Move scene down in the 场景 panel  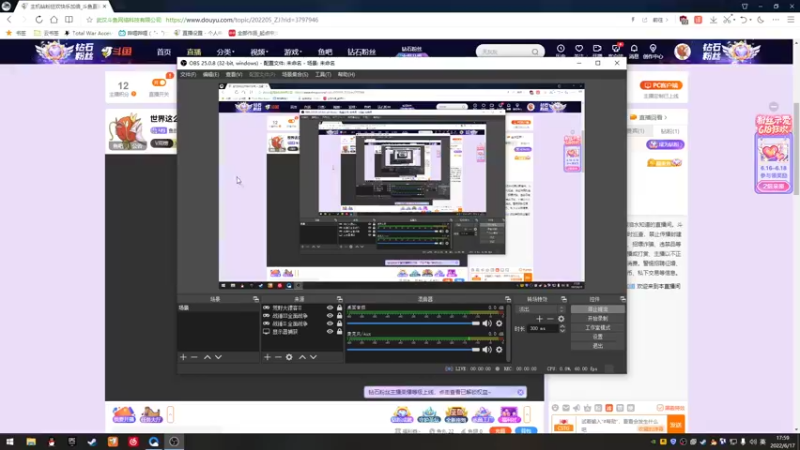[x=218, y=357]
